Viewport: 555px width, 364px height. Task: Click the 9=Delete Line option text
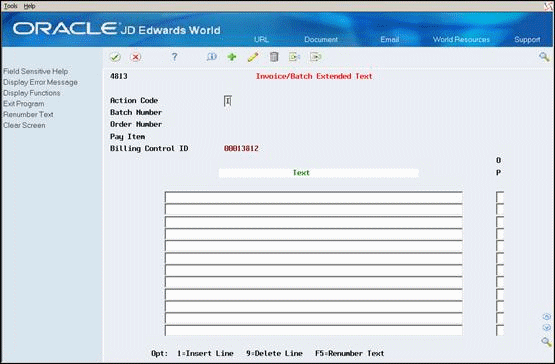point(274,353)
